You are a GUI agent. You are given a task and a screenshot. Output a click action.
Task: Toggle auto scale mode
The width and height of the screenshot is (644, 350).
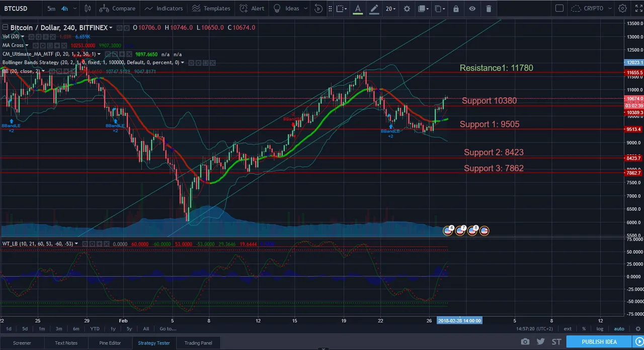619,329
